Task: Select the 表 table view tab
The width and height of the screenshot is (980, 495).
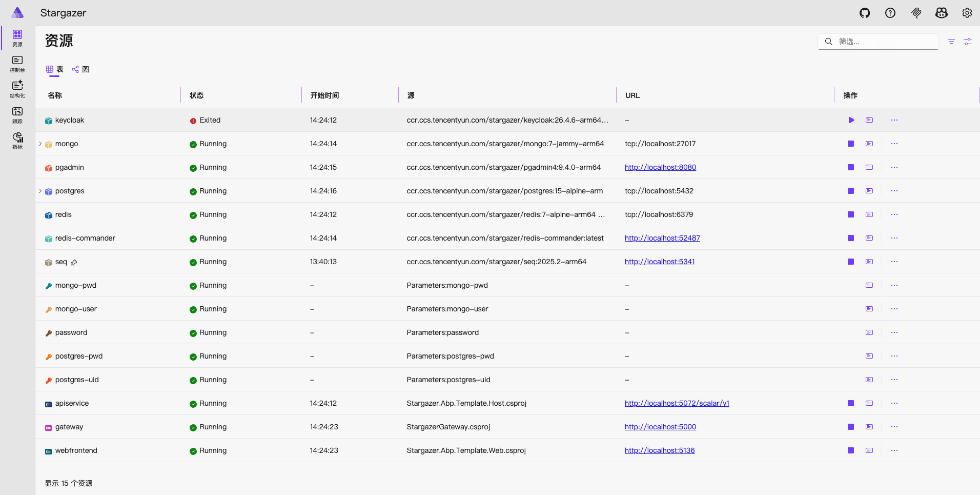Action: 55,69
